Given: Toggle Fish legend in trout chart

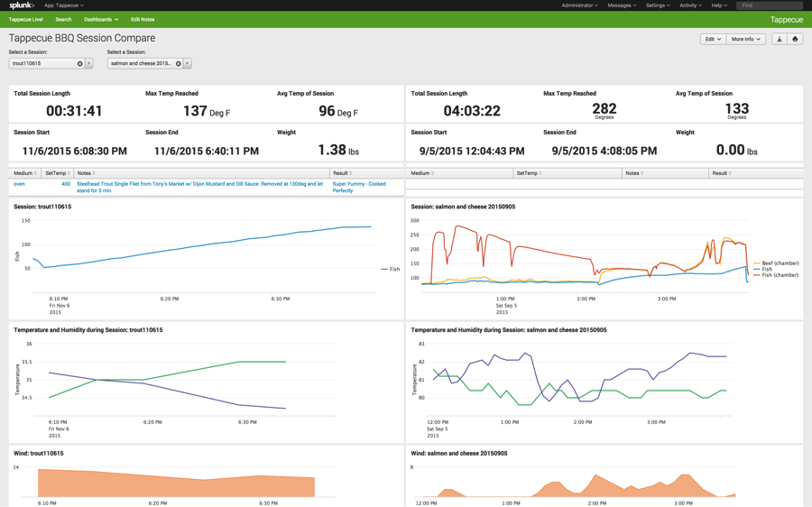Looking at the screenshot, I should 393,269.
